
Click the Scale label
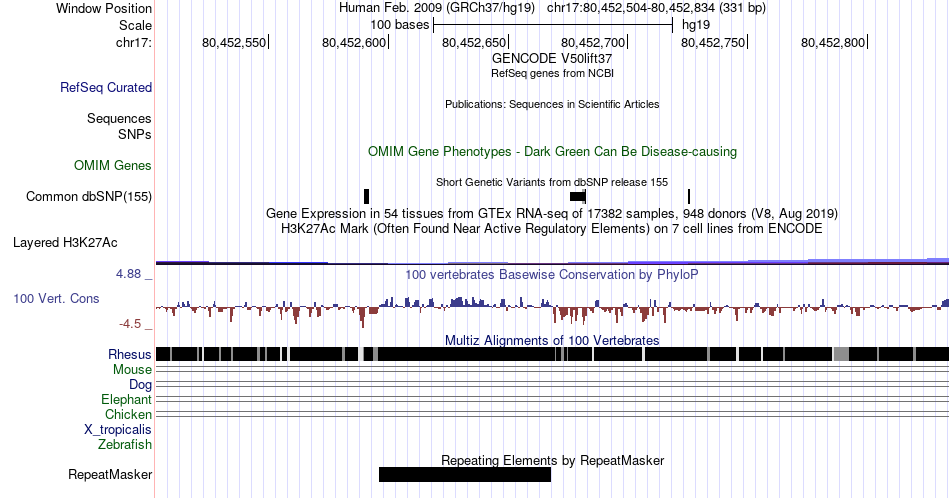coord(136,25)
